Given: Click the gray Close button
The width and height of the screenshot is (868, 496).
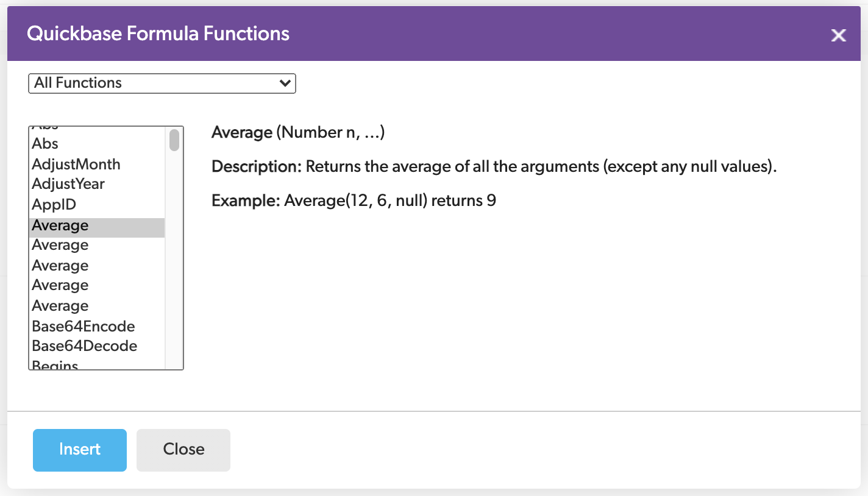Looking at the screenshot, I should [183, 450].
